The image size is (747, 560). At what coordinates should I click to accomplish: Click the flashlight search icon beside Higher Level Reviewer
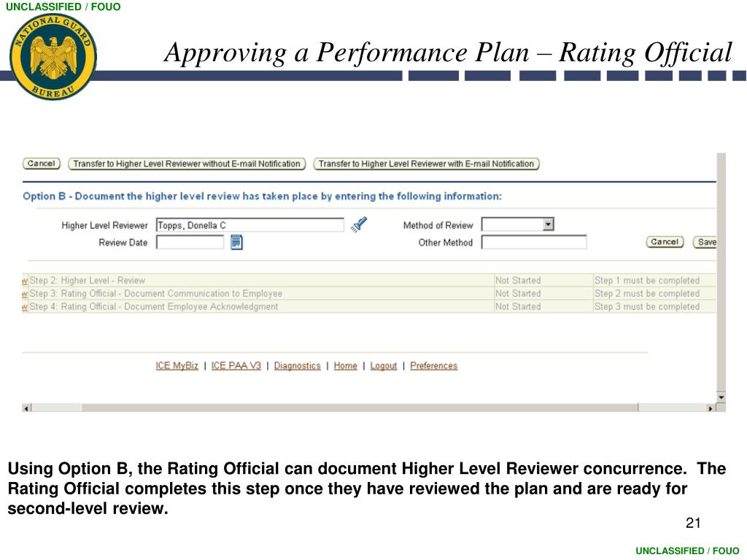tap(359, 225)
